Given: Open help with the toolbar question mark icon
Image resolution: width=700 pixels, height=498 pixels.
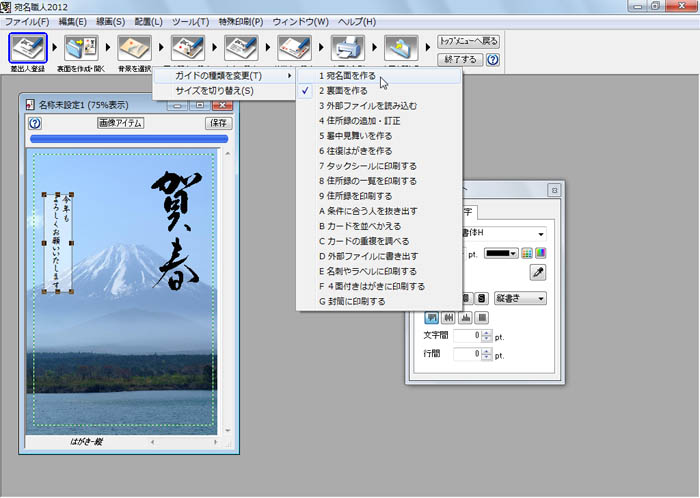Looking at the screenshot, I should pyautogui.click(x=493, y=60).
